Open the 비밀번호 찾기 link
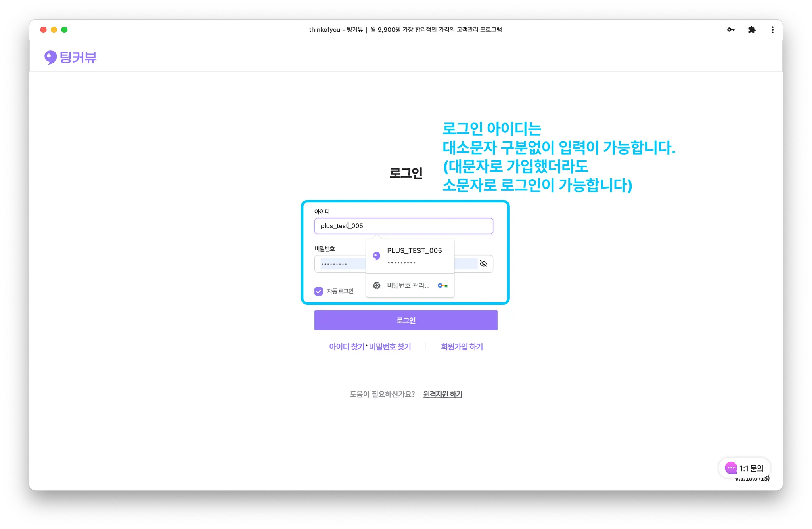Viewport: 812px width, 529px height. coord(390,347)
